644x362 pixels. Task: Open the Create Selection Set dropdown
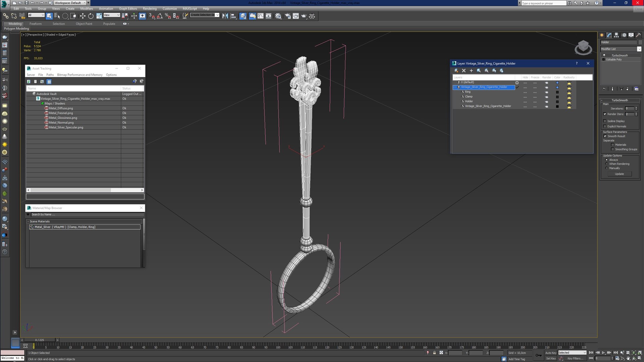point(217,15)
